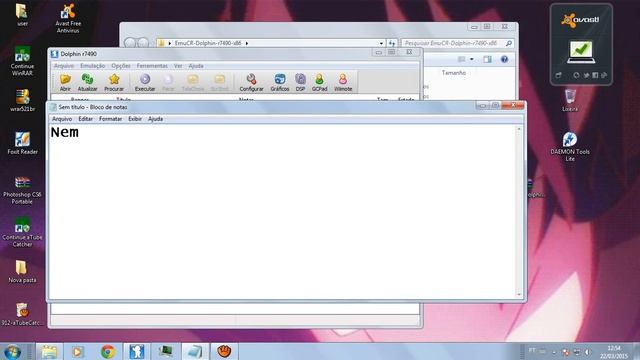This screenshot has width=640, height=360.
Task: Open the Dolphin Ver menu
Action: (178, 66)
